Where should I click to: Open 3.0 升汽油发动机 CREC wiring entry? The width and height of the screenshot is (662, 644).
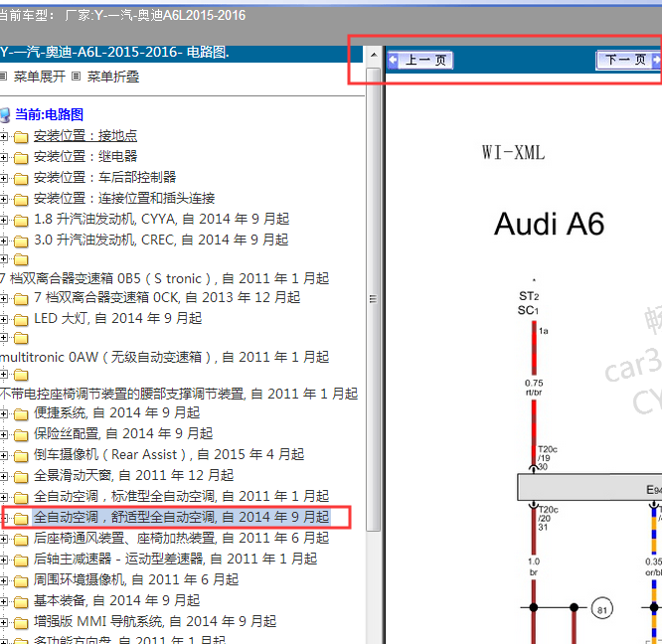point(161,241)
